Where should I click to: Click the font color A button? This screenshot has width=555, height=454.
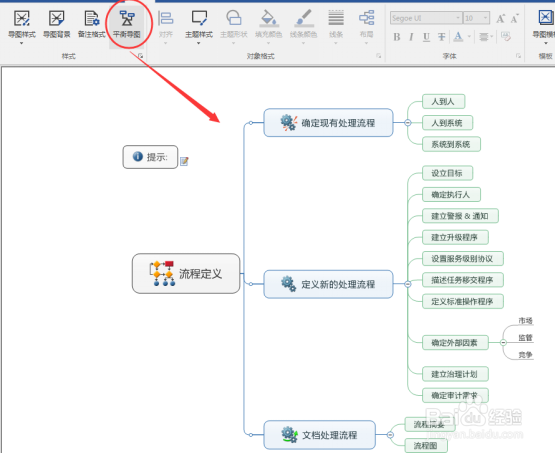(458, 37)
